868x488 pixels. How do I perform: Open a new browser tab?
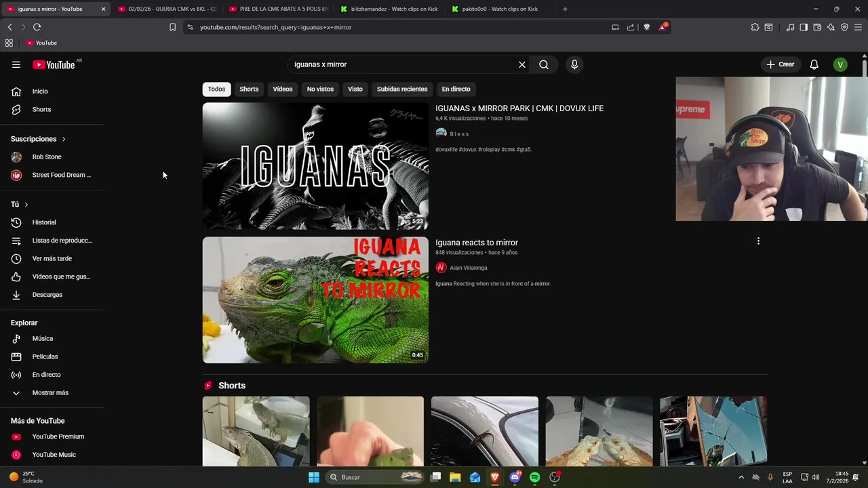tap(565, 9)
